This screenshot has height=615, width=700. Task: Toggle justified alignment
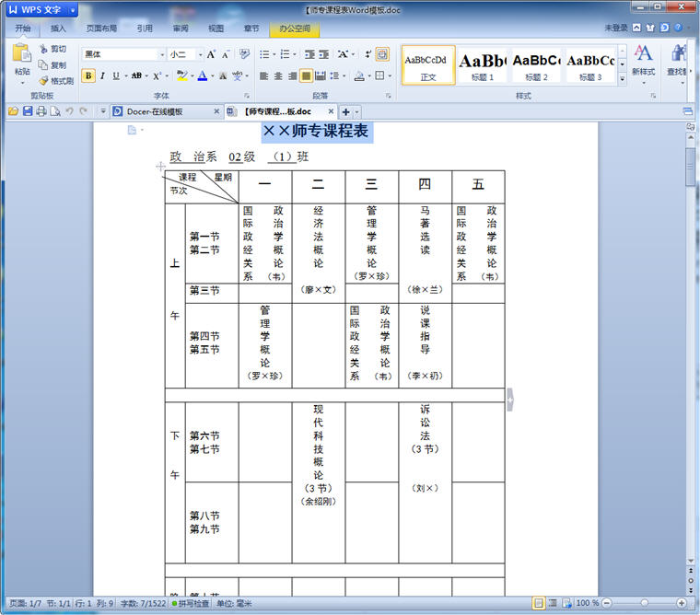pos(306,75)
